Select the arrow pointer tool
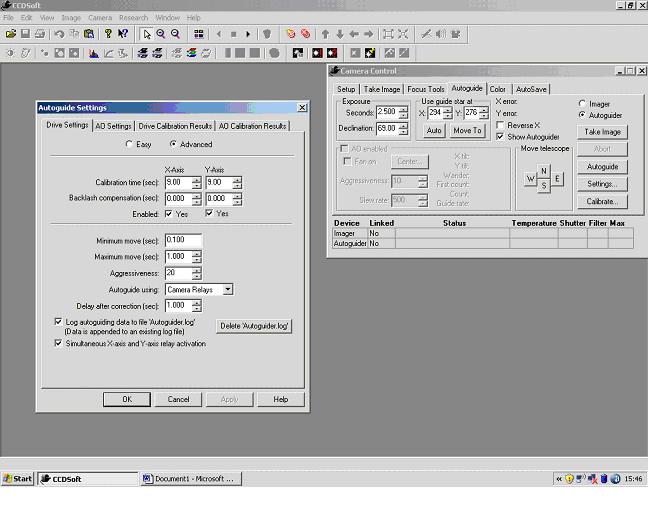The image size is (648, 512). click(146, 34)
